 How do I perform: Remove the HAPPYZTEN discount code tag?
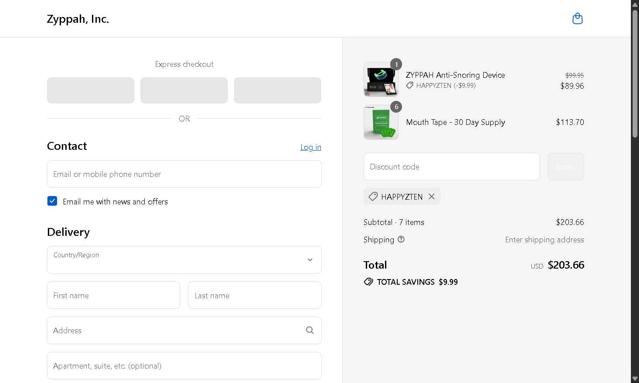(431, 197)
